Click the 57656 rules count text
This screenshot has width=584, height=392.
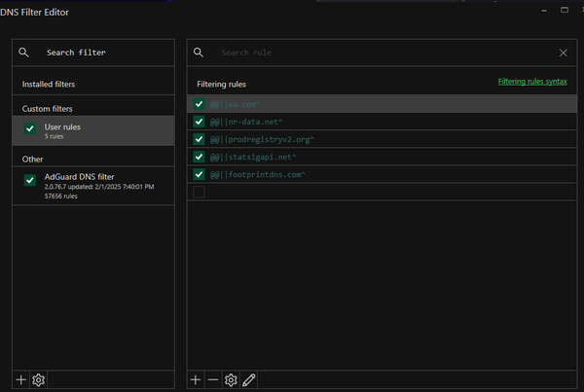(x=61, y=196)
